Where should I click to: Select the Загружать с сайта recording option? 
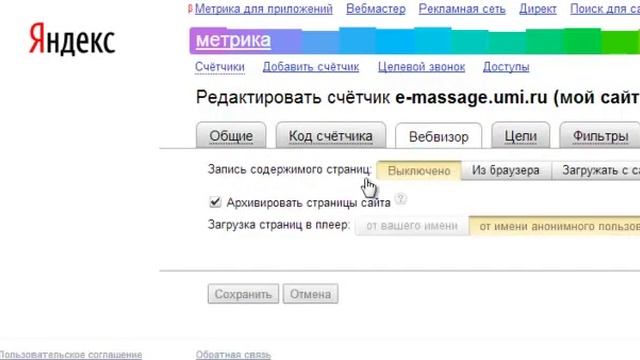[596, 171]
